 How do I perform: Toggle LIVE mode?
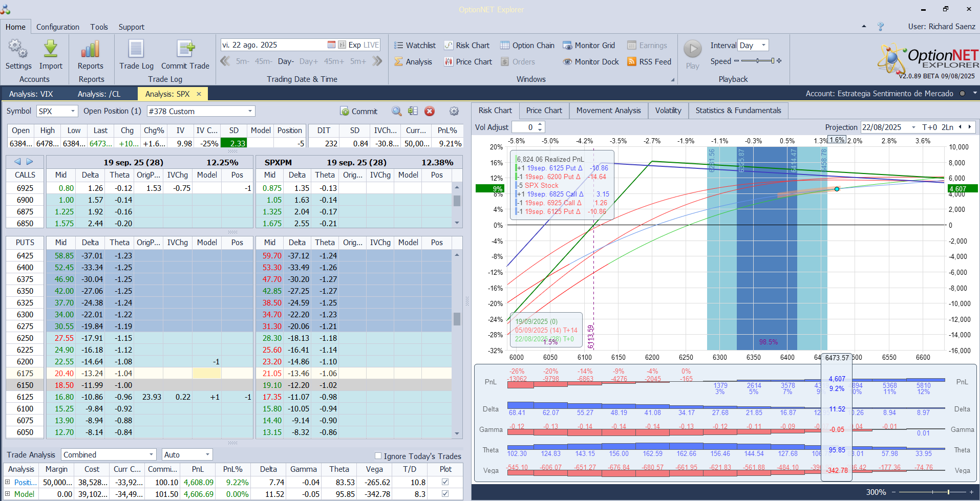click(371, 45)
